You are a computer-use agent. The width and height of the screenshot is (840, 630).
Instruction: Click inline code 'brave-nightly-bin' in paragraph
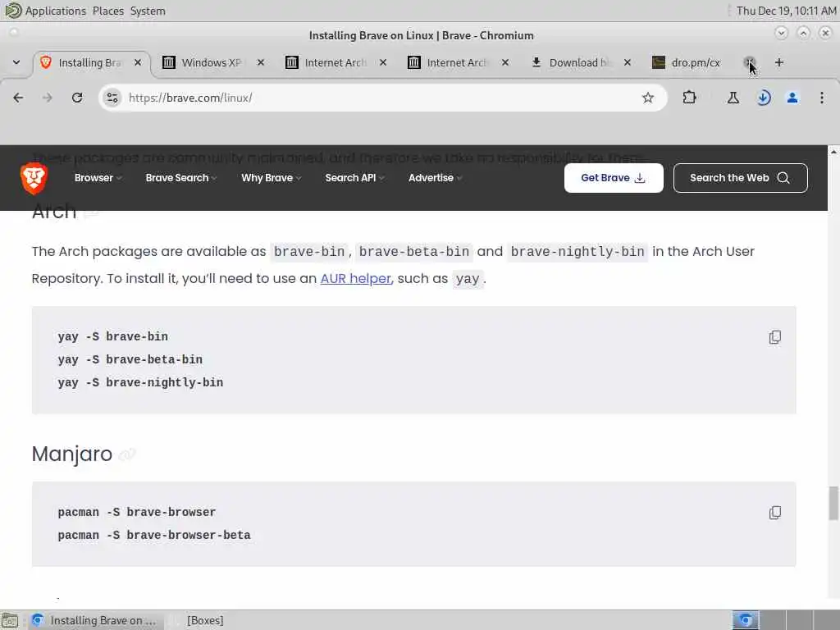577,252
